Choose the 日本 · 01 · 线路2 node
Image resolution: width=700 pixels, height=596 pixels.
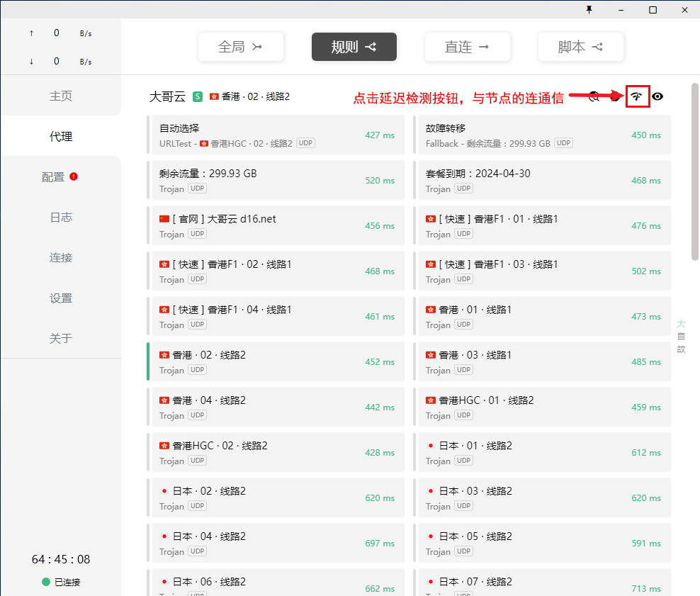click(x=543, y=452)
